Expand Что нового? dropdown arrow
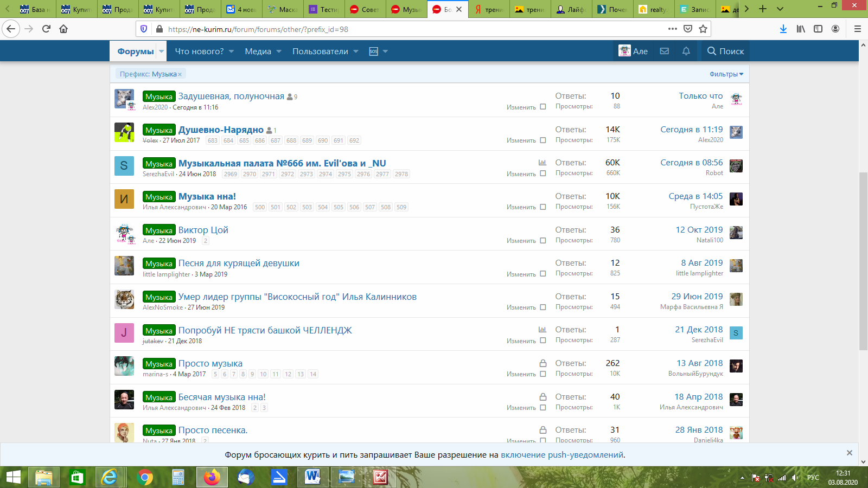Image resolution: width=868 pixels, height=488 pixels. click(x=232, y=52)
